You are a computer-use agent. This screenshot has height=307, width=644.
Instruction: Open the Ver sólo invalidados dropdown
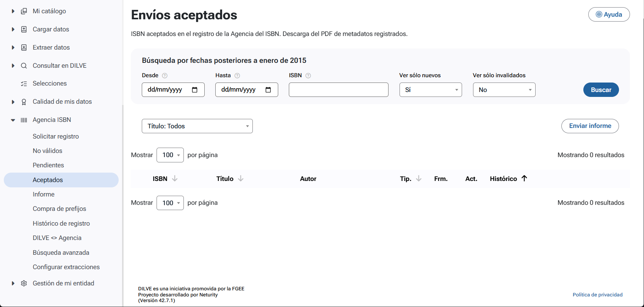click(504, 90)
